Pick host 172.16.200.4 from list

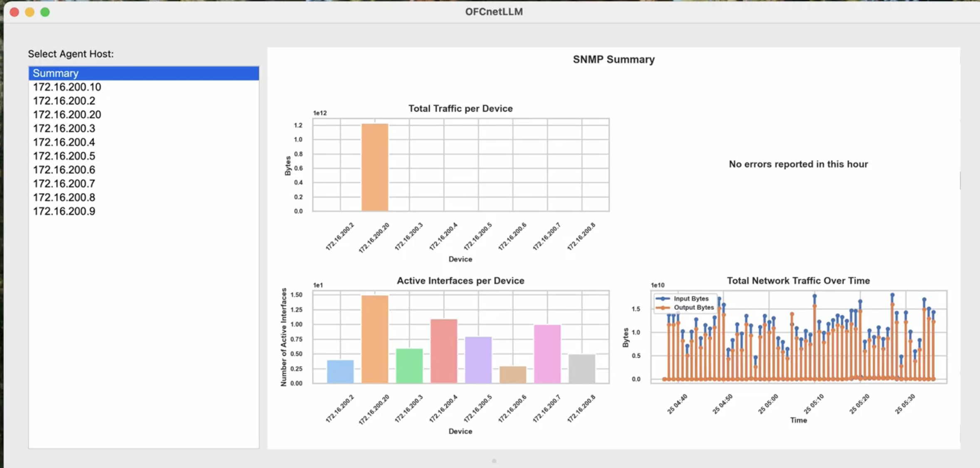[64, 142]
